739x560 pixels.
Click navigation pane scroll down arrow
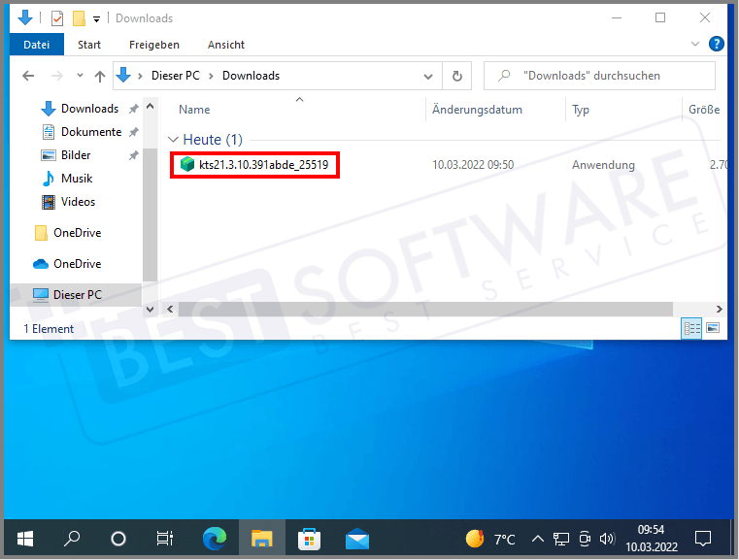[x=150, y=310]
